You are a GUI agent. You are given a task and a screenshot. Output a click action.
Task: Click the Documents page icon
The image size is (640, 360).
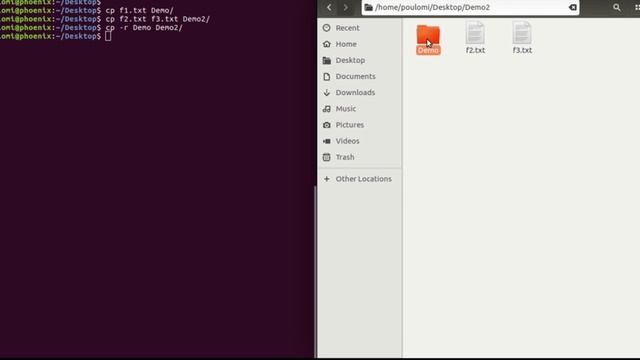point(327,76)
